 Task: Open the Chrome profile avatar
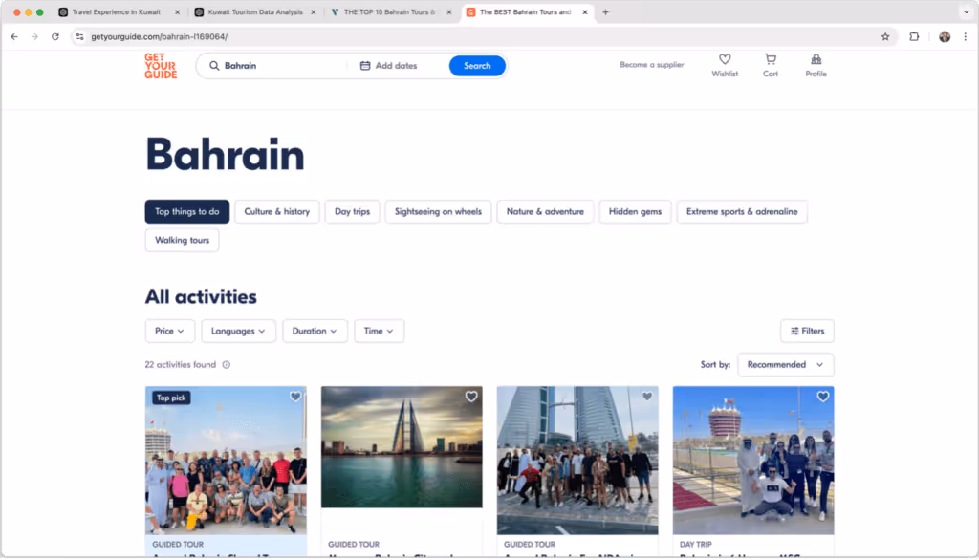point(944,37)
